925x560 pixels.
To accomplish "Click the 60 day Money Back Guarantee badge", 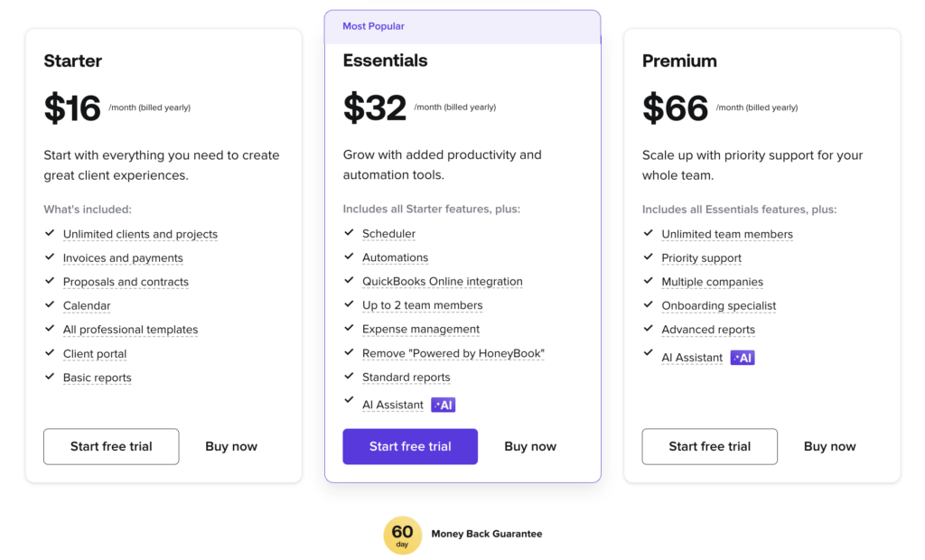I will [x=402, y=535].
